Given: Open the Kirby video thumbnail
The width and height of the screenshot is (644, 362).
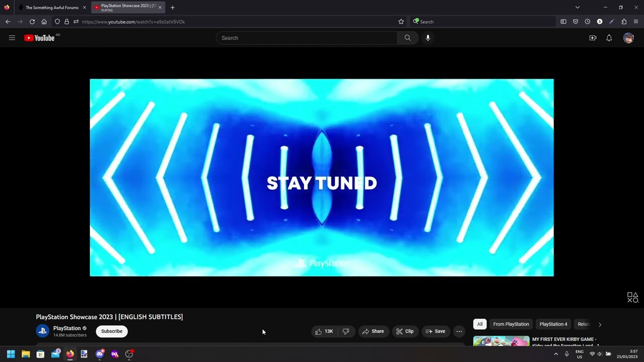Looking at the screenshot, I should click(x=501, y=341).
